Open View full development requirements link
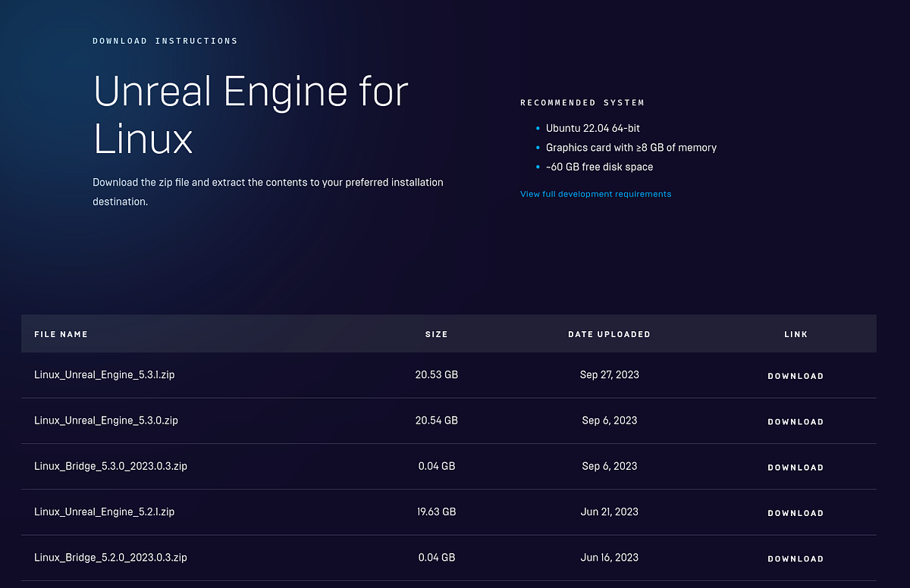 pyautogui.click(x=595, y=194)
